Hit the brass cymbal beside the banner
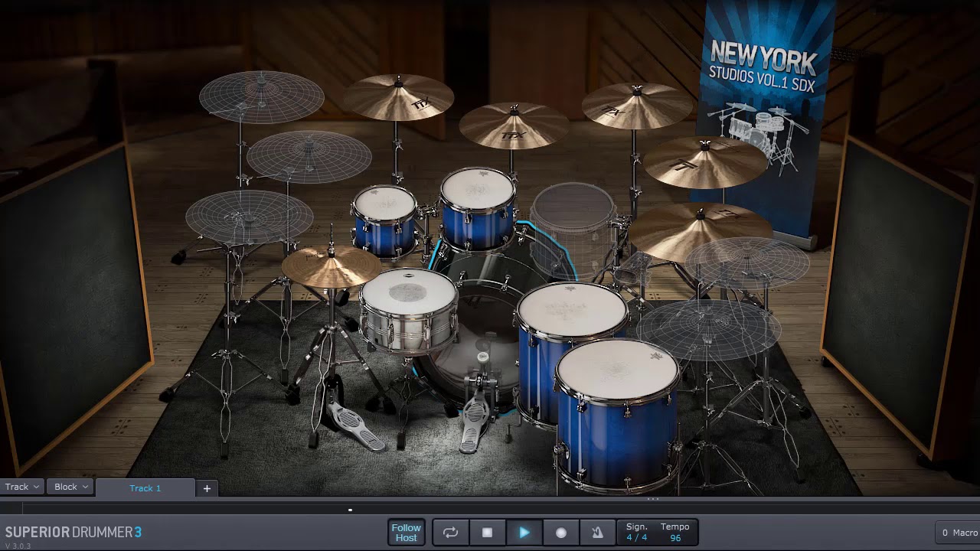The height and width of the screenshot is (551, 980). pyautogui.click(x=705, y=161)
